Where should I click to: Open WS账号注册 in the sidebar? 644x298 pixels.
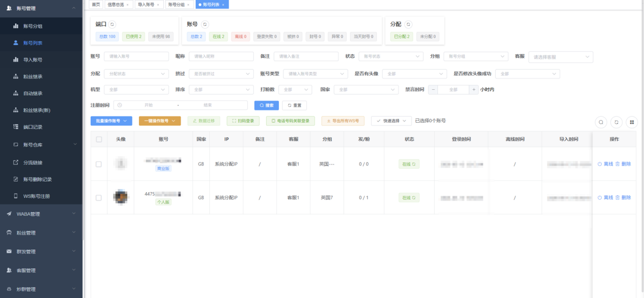(x=41, y=196)
